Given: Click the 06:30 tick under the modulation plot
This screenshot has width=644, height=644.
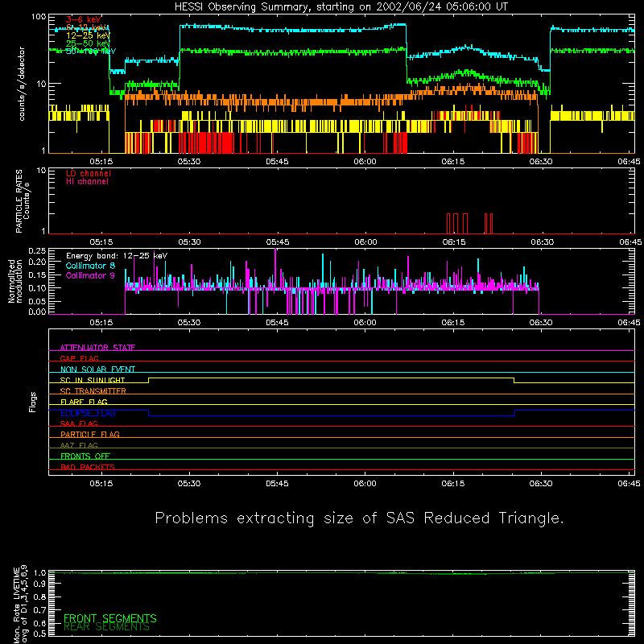Looking at the screenshot, I should (x=541, y=323).
